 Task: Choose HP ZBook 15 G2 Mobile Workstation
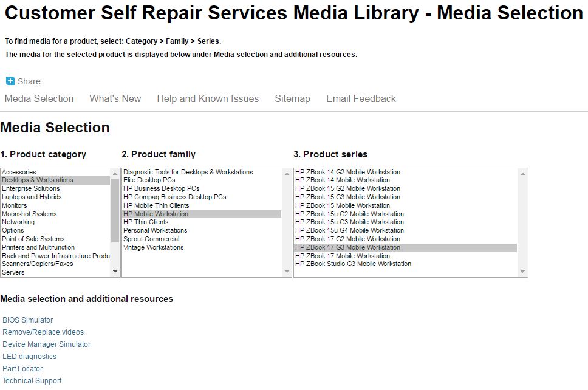tap(405, 189)
